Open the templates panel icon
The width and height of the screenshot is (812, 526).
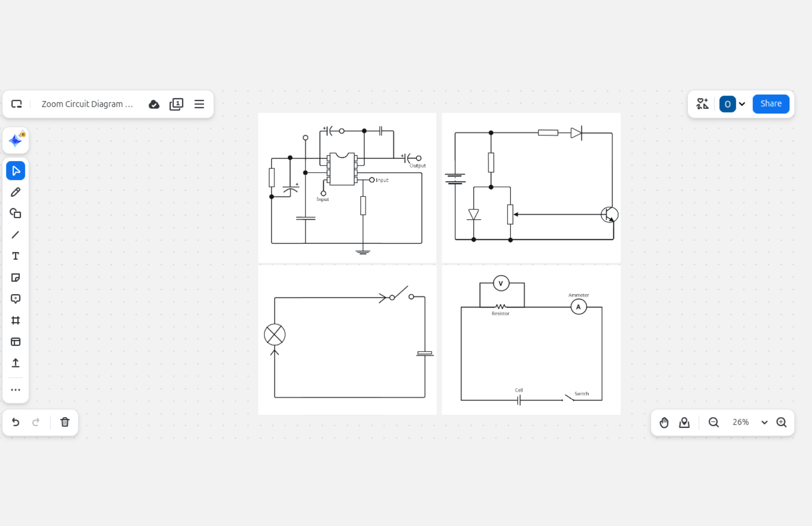[16, 342]
